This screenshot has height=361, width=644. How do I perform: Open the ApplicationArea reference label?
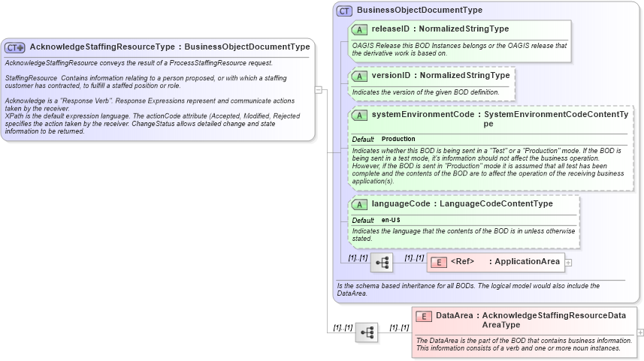(505, 261)
